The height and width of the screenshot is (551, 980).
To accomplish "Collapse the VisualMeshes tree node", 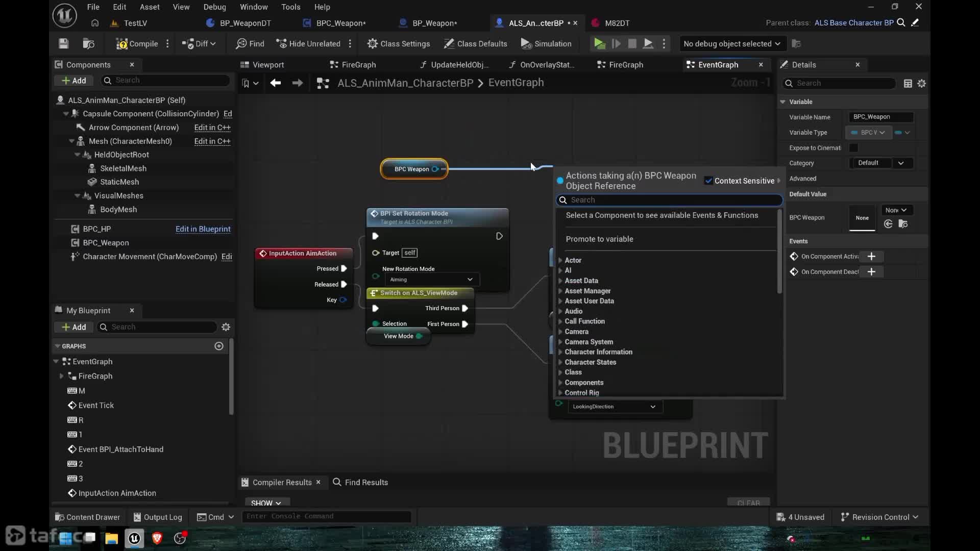I will tap(78, 195).
